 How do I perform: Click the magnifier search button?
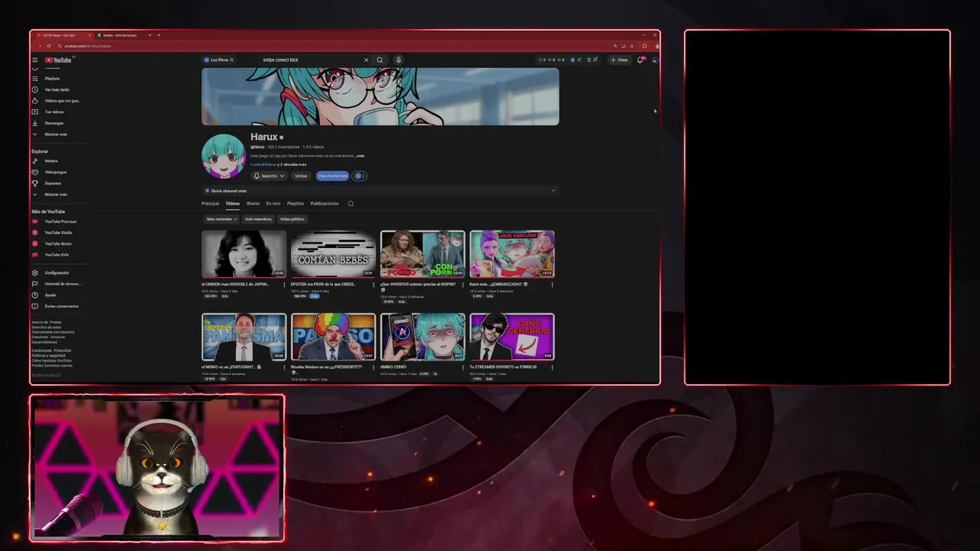pyautogui.click(x=380, y=60)
